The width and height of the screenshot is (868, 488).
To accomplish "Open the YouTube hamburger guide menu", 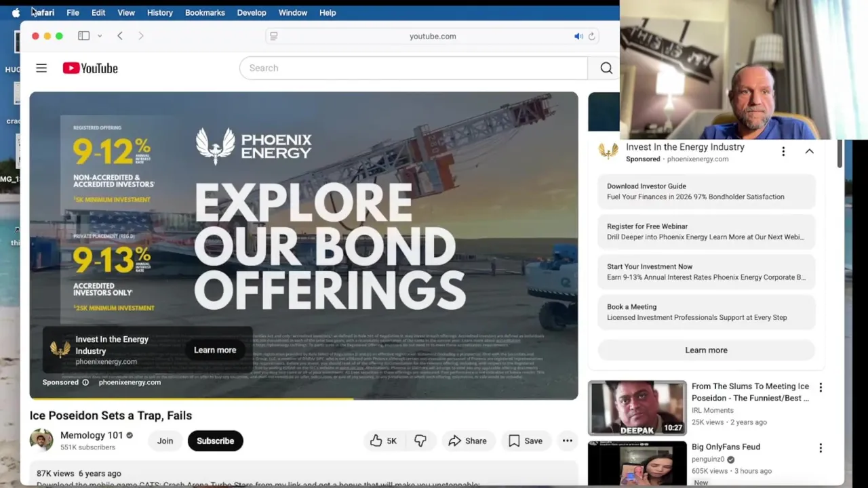I will [41, 68].
